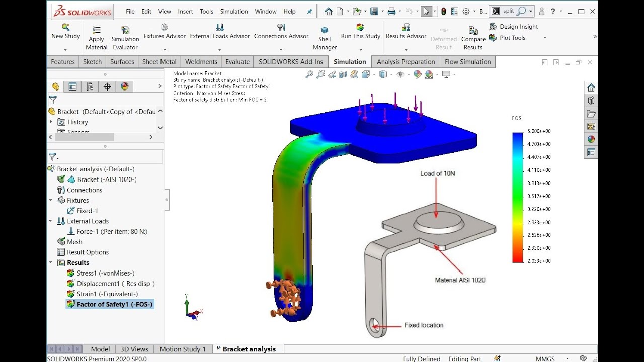Switch to the Evaluate tab

(x=237, y=62)
